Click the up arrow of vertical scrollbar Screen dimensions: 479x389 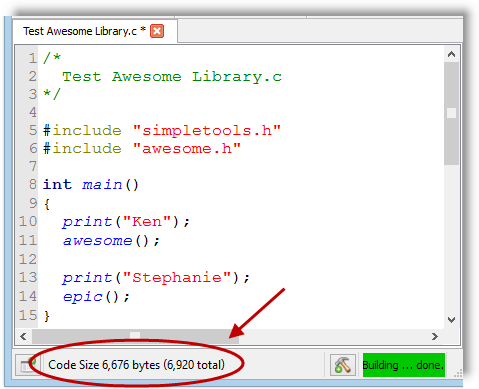coord(452,54)
